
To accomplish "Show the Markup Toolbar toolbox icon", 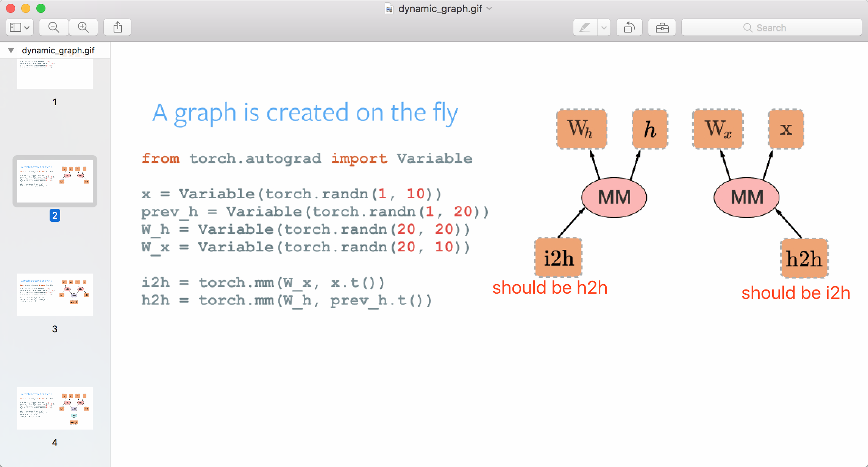I will tap(662, 27).
